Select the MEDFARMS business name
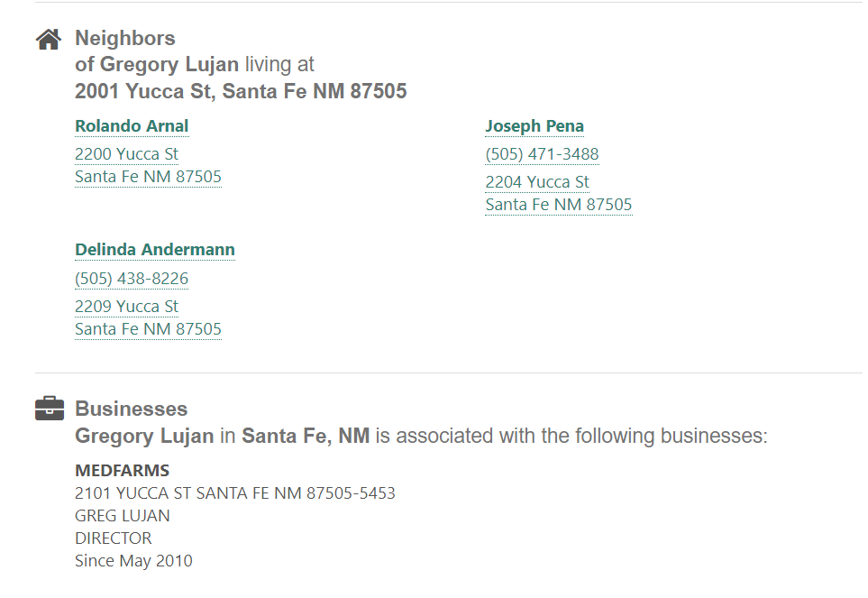The image size is (868, 598). point(123,471)
